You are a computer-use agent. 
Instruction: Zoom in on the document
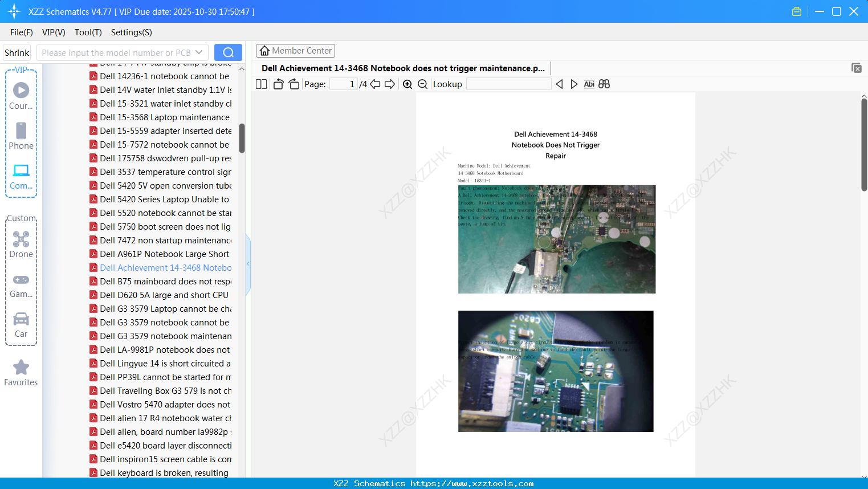[407, 84]
